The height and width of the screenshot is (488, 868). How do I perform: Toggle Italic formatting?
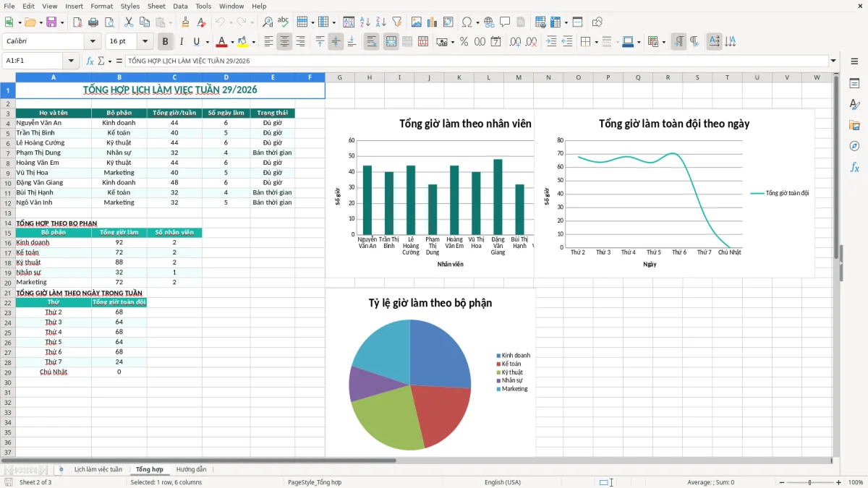pos(182,42)
